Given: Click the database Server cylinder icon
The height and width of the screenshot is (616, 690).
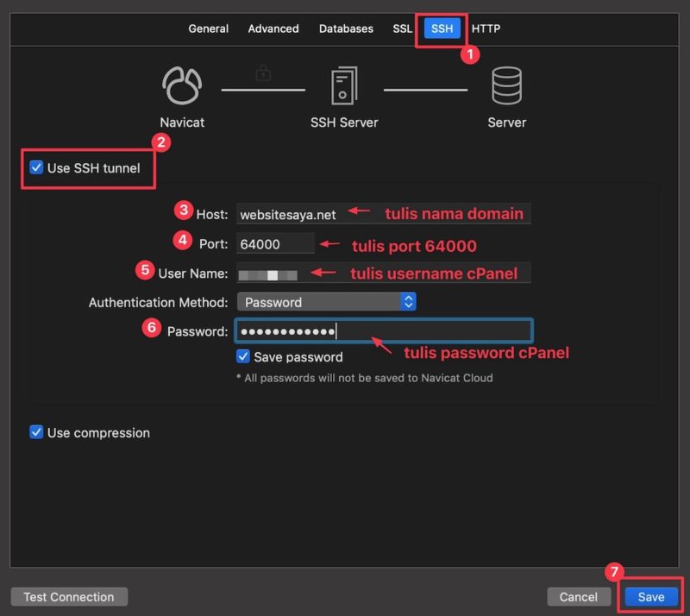Looking at the screenshot, I should [x=506, y=84].
